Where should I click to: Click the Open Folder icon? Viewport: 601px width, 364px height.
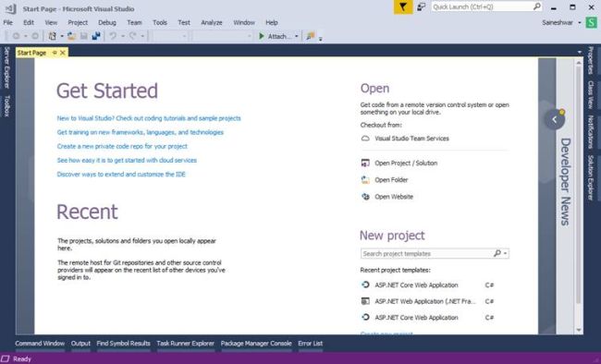point(365,180)
